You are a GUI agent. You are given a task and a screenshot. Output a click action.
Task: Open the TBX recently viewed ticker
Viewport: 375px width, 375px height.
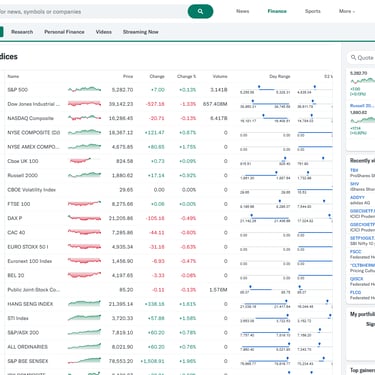(354, 170)
